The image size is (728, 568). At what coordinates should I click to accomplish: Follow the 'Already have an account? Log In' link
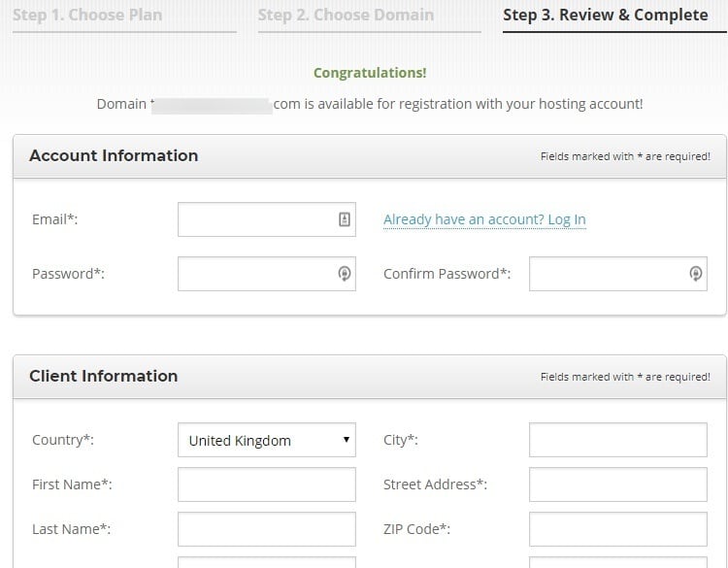[x=484, y=219]
